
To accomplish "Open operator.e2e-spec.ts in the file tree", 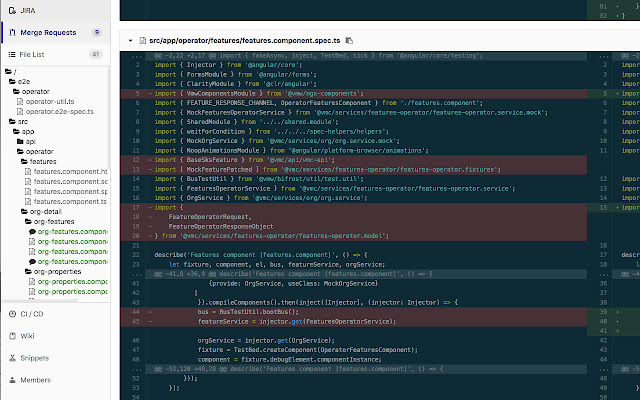I will coord(60,111).
